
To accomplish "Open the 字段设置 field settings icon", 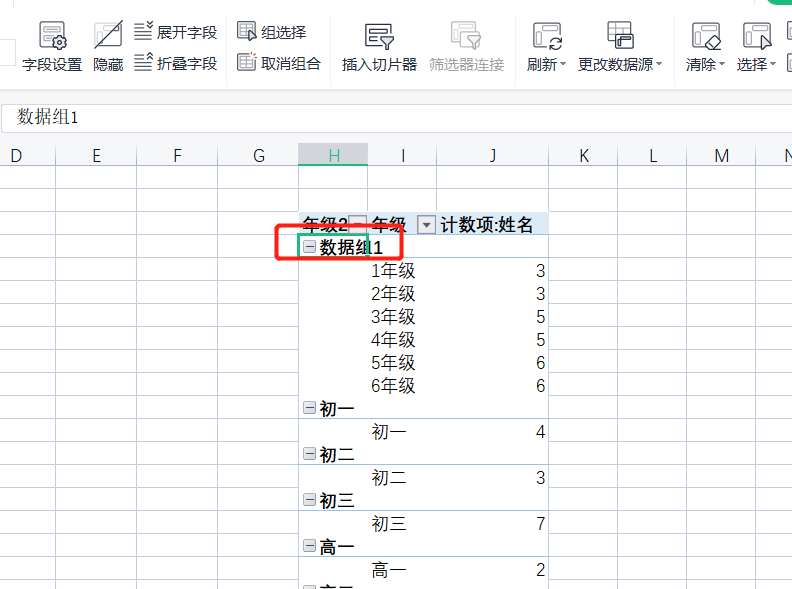I will coord(52,35).
